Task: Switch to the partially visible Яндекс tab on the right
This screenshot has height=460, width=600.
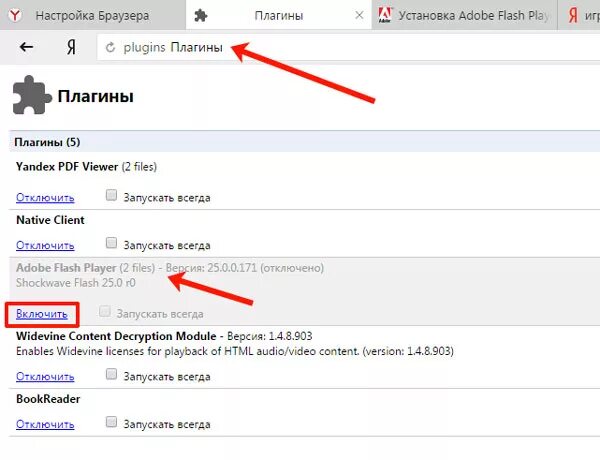Action: (x=579, y=15)
